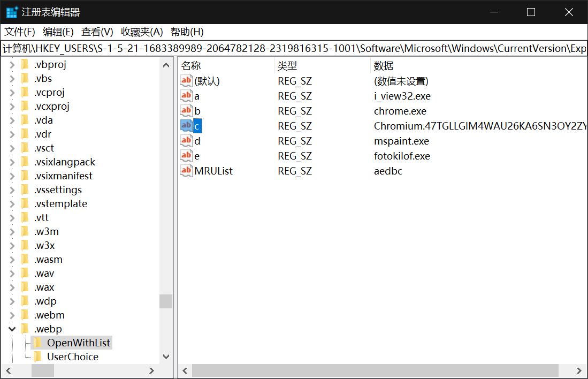The width and height of the screenshot is (588, 379).
Task: Expand the .vbproj key arrow
Action: pyautogui.click(x=12, y=65)
